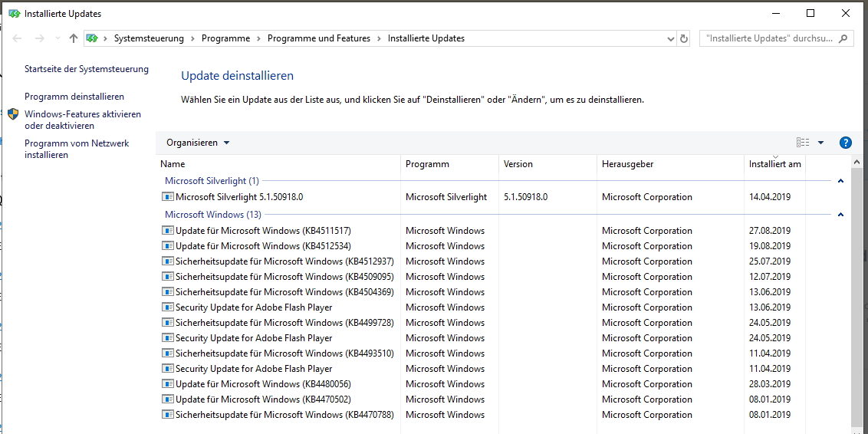
Task: Refresh the Installierte Updates view
Action: coord(684,38)
